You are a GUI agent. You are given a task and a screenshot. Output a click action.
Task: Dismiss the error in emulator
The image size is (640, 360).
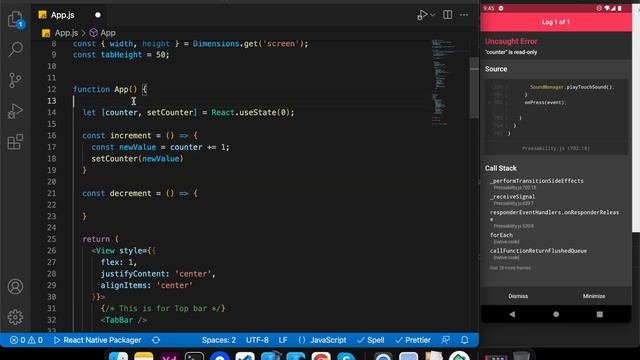pyautogui.click(x=518, y=296)
